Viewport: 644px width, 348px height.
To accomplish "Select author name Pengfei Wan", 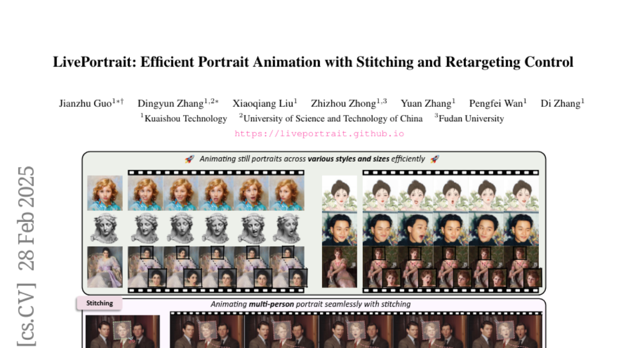I will coord(497,104).
